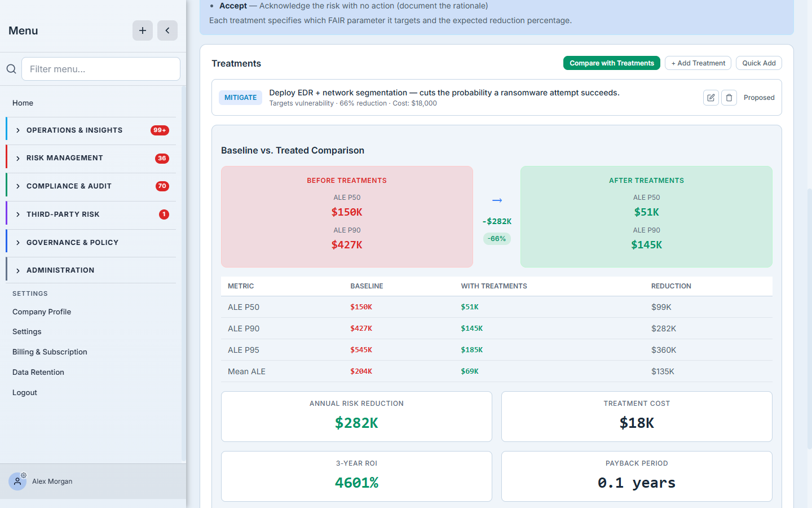
Task: Click the ALE P95 with-treatments $185K cell
Action: click(471, 350)
